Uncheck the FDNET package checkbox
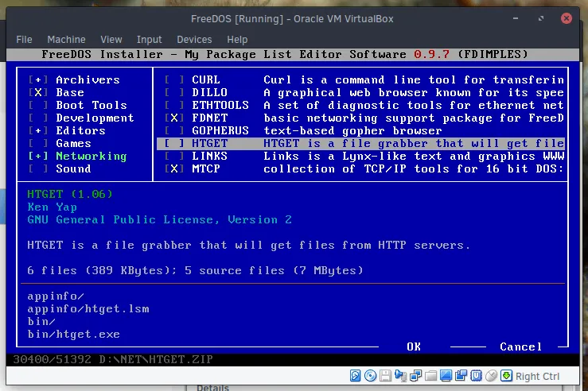This screenshot has width=588, height=391. (175, 118)
